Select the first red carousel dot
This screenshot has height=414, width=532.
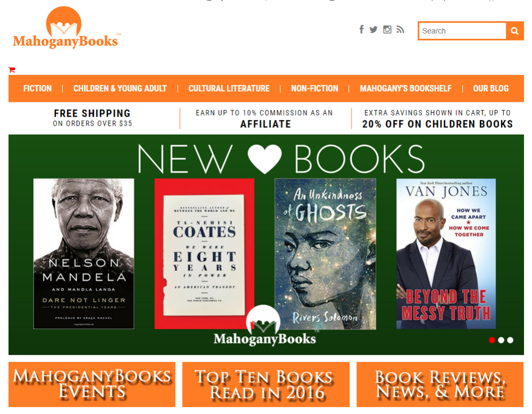pos(492,340)
